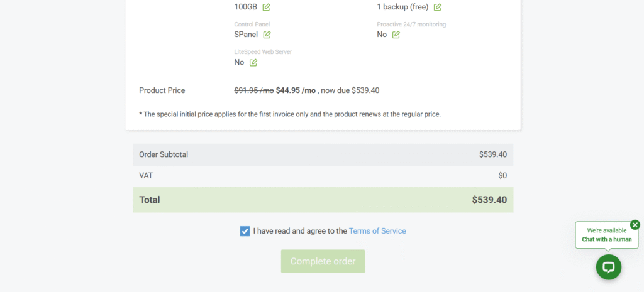Click the edit icon beside SPanel
The image size is (644, 292).
tap(267, 35)
